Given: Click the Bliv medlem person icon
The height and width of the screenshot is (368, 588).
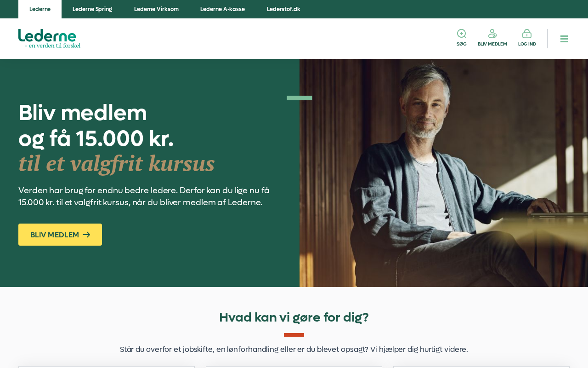Looking at the screenshot, I should [x=492, y=34].
